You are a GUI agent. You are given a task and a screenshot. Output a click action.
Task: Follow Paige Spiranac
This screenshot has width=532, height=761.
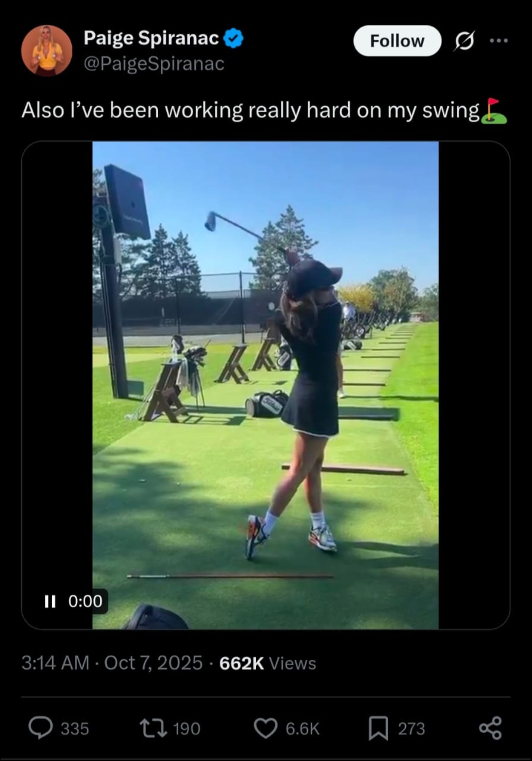click(397, 41)
